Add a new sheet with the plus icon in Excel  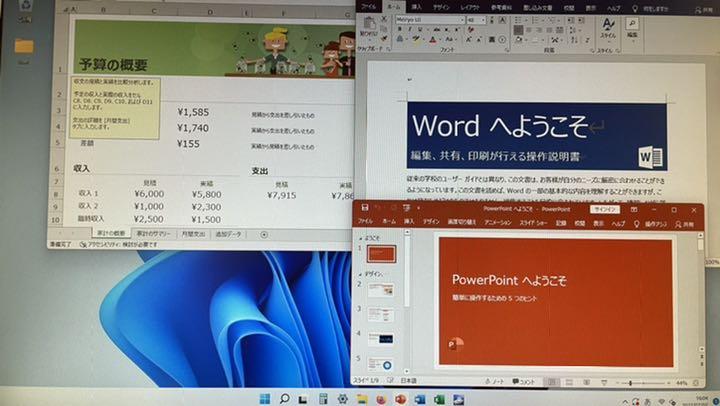pyautogui.click(x=264, y=234)
